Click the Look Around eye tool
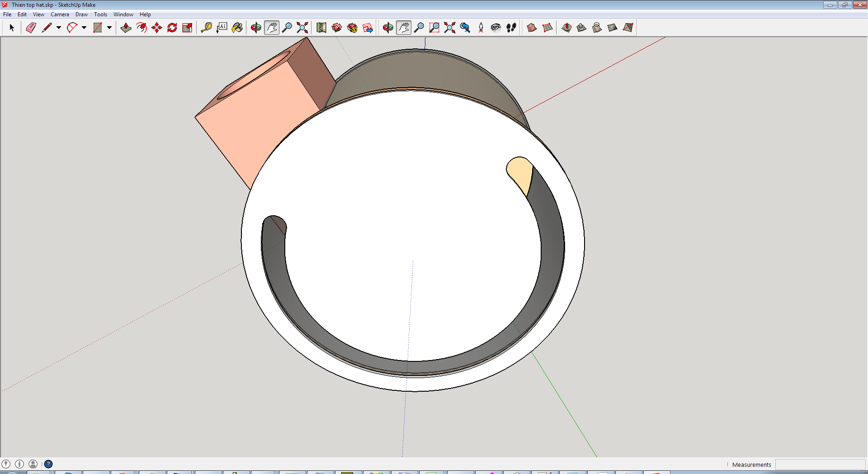The image size is (868, 474). tap(496, 28)
